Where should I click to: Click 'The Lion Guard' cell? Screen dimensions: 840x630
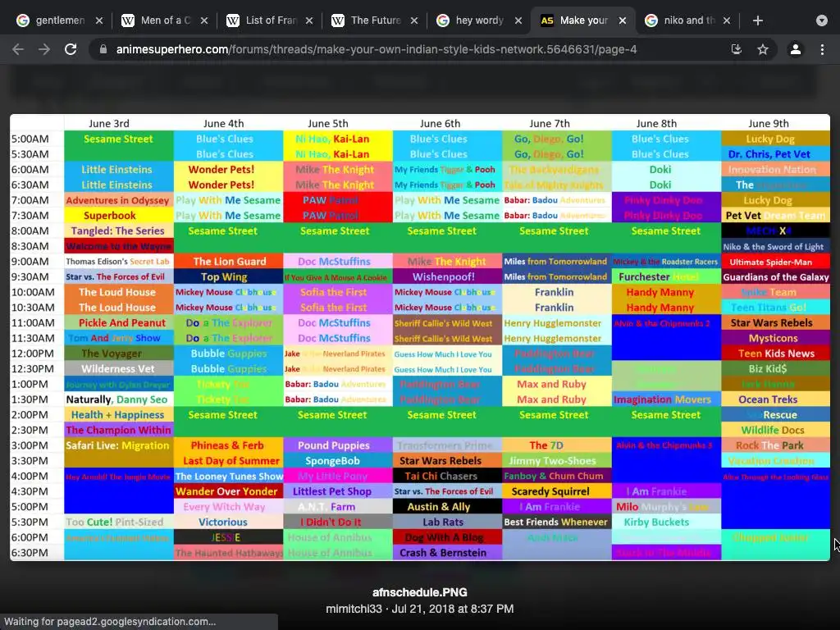click(229, 262)
